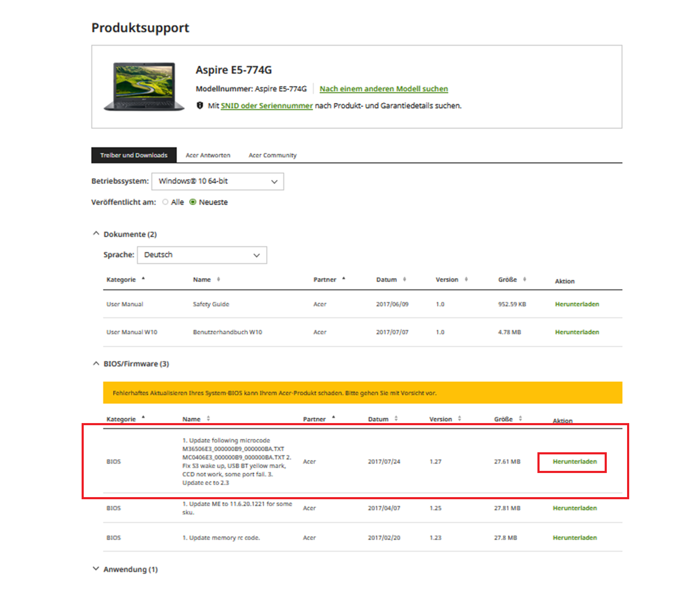Click Datum sort arrows in BIOS/Firmware table

[396, 418]
